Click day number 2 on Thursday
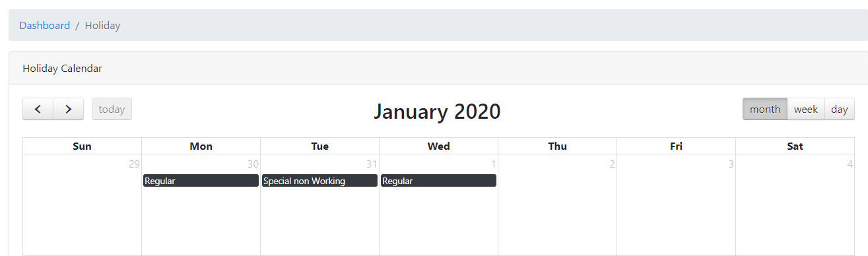Viewport: 868px width, 256px height. coord(612,164)
